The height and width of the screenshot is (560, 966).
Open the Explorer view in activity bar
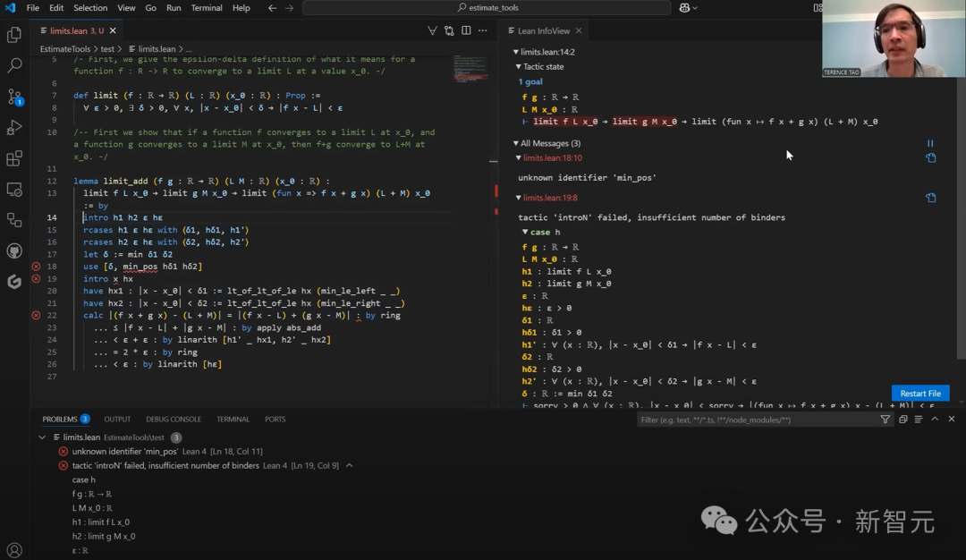14,35
